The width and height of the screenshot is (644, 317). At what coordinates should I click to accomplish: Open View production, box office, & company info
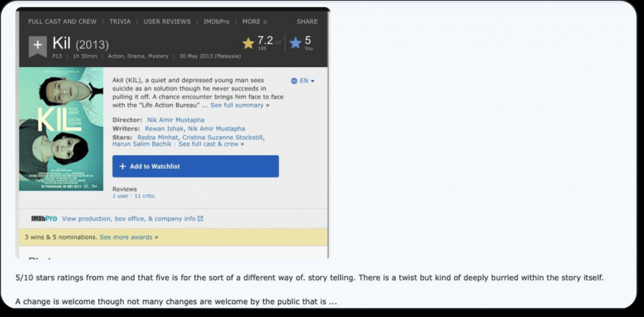coord(128,218)
